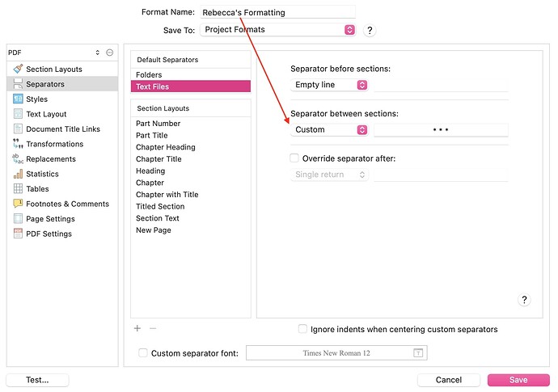The width and height of the screenshot is (558, 392).
Task: Click the Replacements icon
Action: point(18,158)
